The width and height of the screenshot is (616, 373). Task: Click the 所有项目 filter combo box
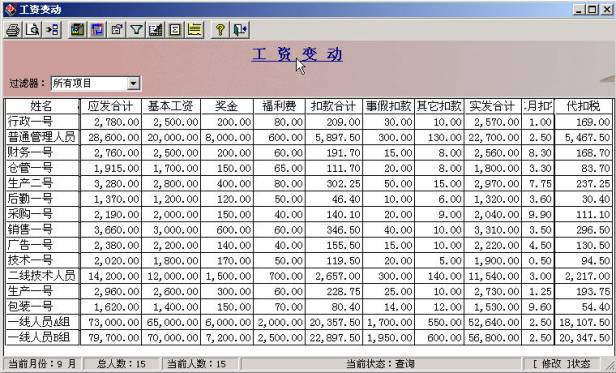pyautogui.click(x=95, y=83)
